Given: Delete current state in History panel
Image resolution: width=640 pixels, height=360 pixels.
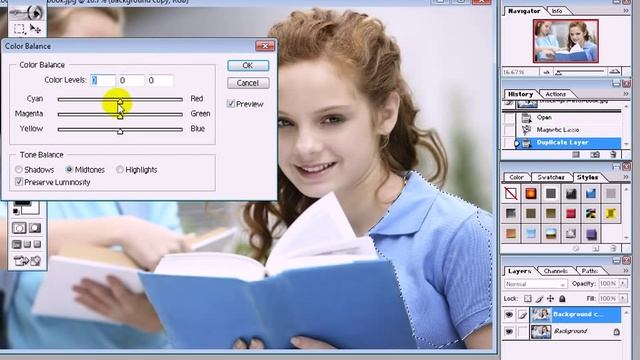Looking at the screenshot, I should point(613,154).
